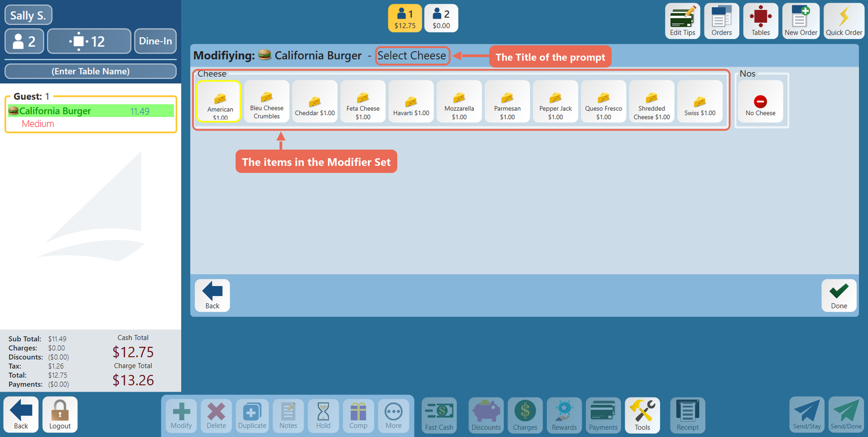
Task: Click the Cash Total $12.75 amount
Action: coord(133,352)
